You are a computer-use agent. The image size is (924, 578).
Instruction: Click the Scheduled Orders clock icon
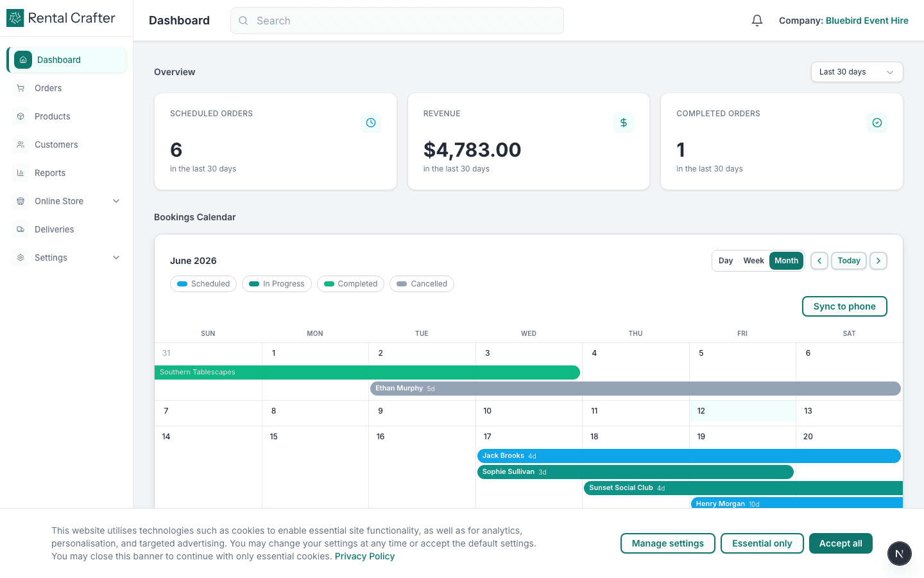(x=371, y=123)
